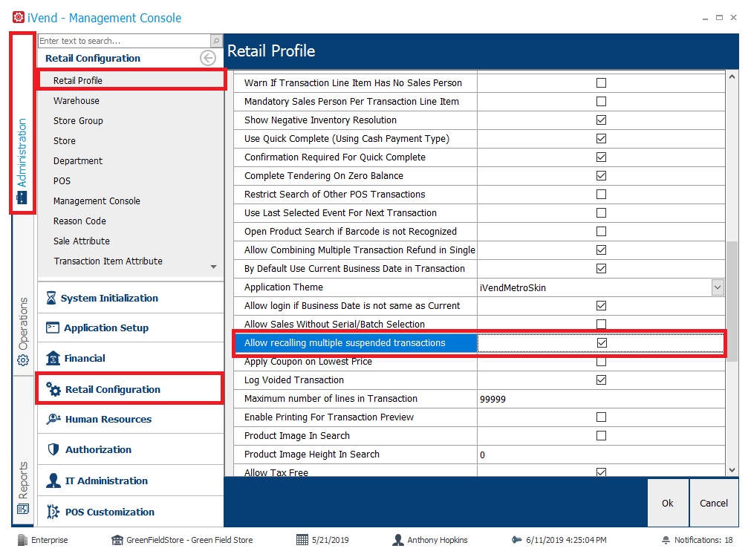Click the back arrow next to Retail Configuration

[x=208, y=59]
